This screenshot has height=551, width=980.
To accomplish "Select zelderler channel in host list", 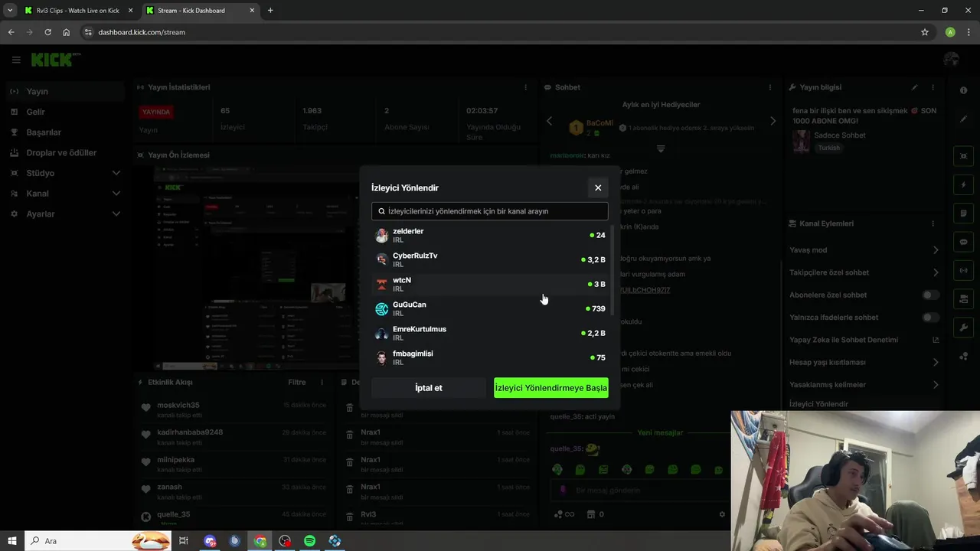I will tap(490, 235).
